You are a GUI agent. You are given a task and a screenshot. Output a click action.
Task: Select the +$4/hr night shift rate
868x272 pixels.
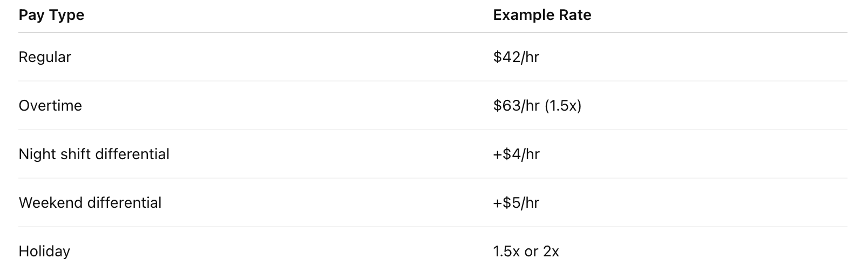516,154
